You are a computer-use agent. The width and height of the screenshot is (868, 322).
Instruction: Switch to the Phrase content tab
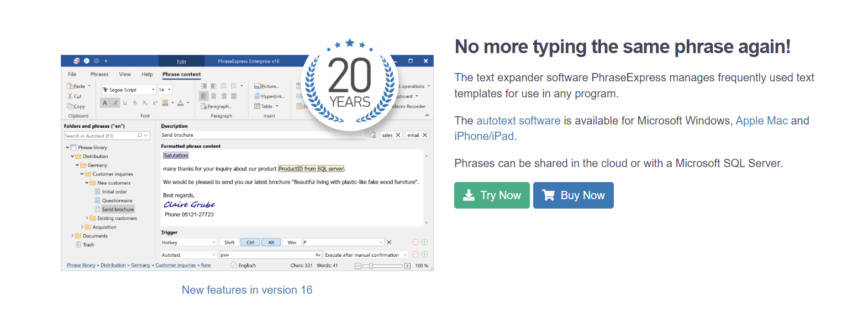pyautogui.click(x=182, y=74)
